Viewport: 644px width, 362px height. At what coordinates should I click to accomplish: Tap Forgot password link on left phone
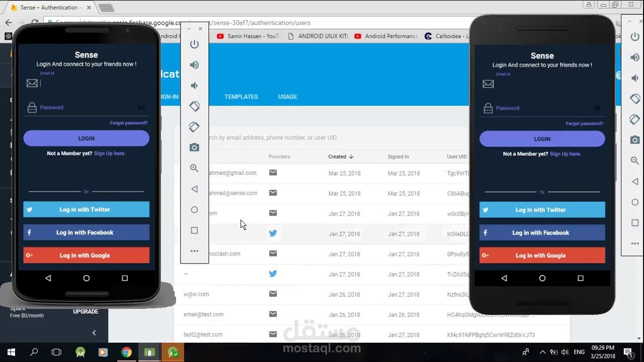coord(129,123)
